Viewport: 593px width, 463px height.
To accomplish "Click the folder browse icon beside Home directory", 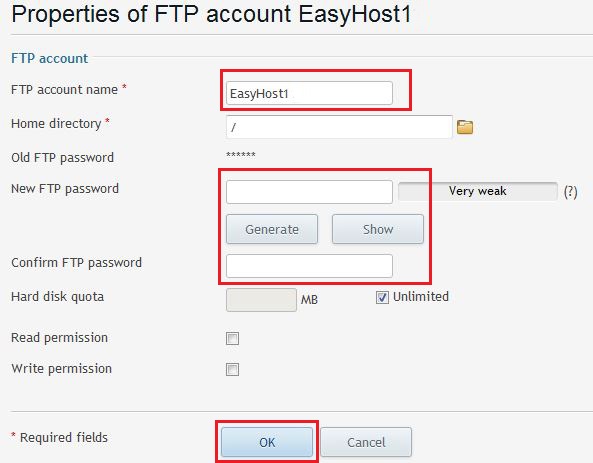I will pos(465,127).
